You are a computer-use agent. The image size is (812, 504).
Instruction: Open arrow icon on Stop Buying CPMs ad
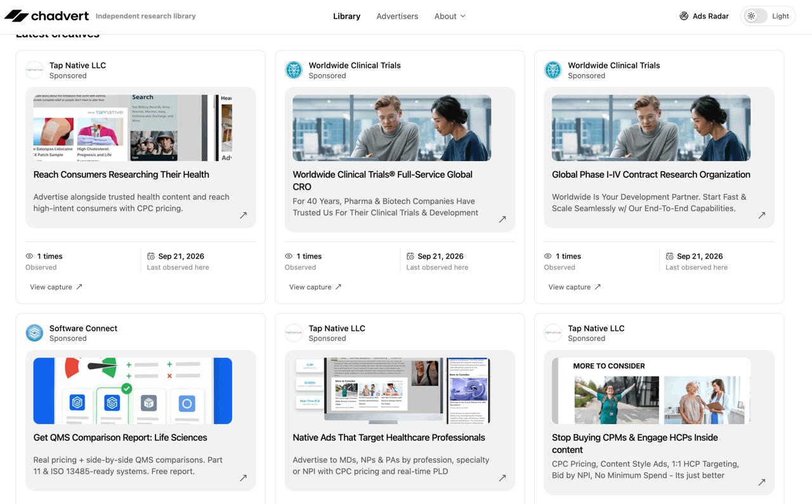(762, 482)
